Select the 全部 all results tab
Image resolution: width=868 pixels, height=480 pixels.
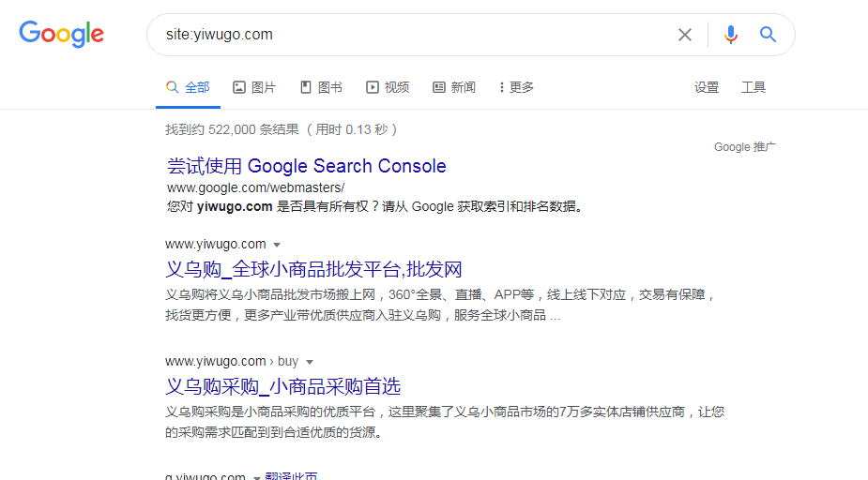[x=189, y=87]
